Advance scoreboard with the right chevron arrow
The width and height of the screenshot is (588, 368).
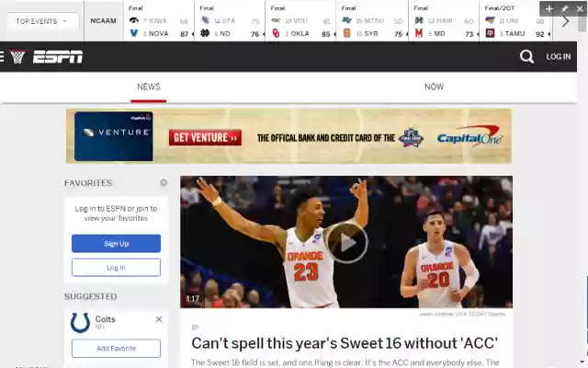coord(565,21)
